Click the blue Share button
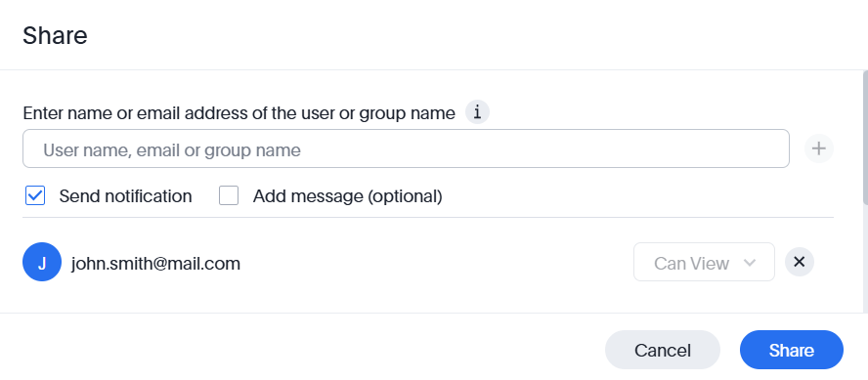Screen dimensions: 868x380 pos(791,350)
